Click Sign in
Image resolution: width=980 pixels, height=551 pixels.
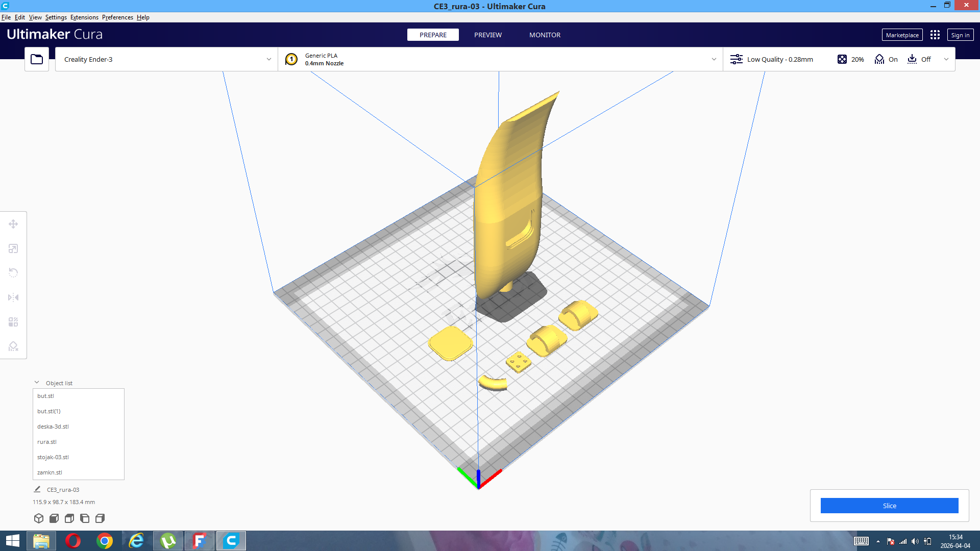tap(960, 35)
